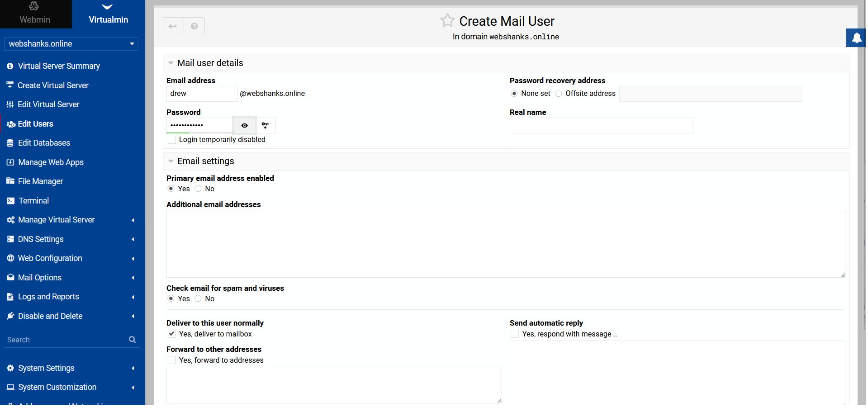The height and width of the screenshot is (412, 868).
Task: Click the Web Configuration globe icon
Action: pyautogui.click(x=10, y=258)
